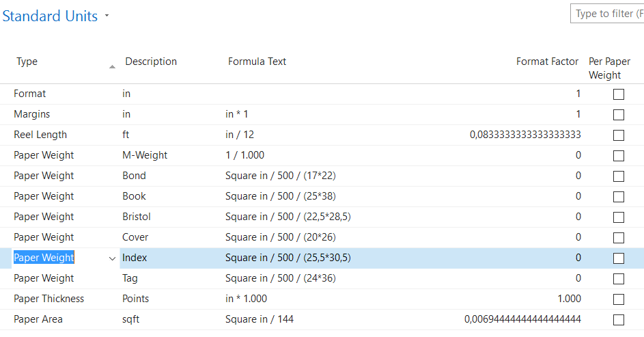Enable Per Paper Weight for Reel Length
644x337 pixels.
618,135
